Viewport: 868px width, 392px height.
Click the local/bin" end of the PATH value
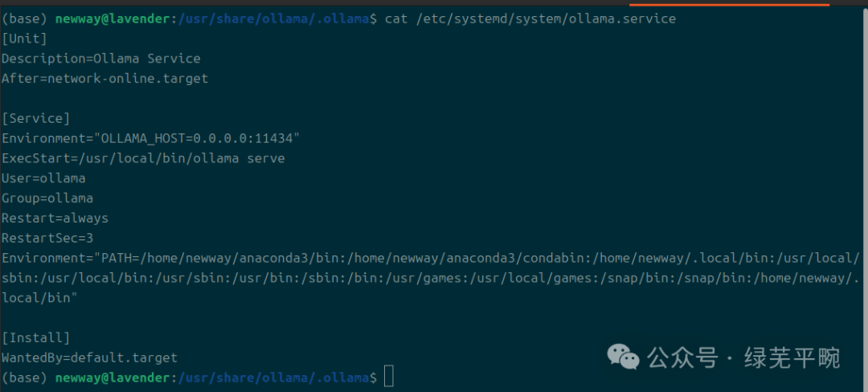coord(40,297)
